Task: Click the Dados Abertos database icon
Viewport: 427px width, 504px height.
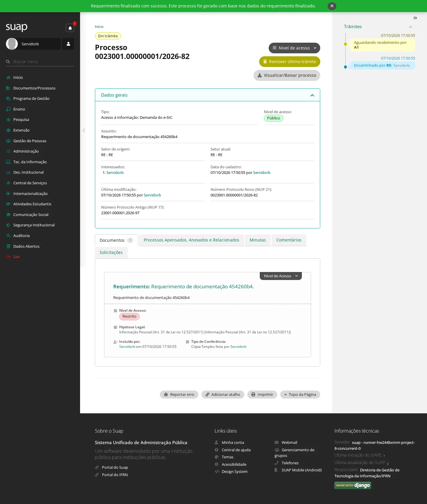Action: pyautogui.click(x=8, y=246)
